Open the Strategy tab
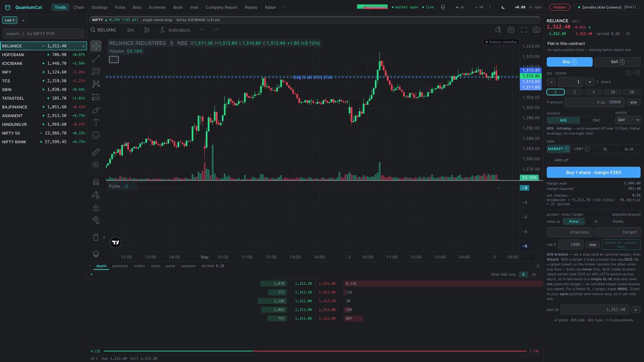 tap(99, 7)
